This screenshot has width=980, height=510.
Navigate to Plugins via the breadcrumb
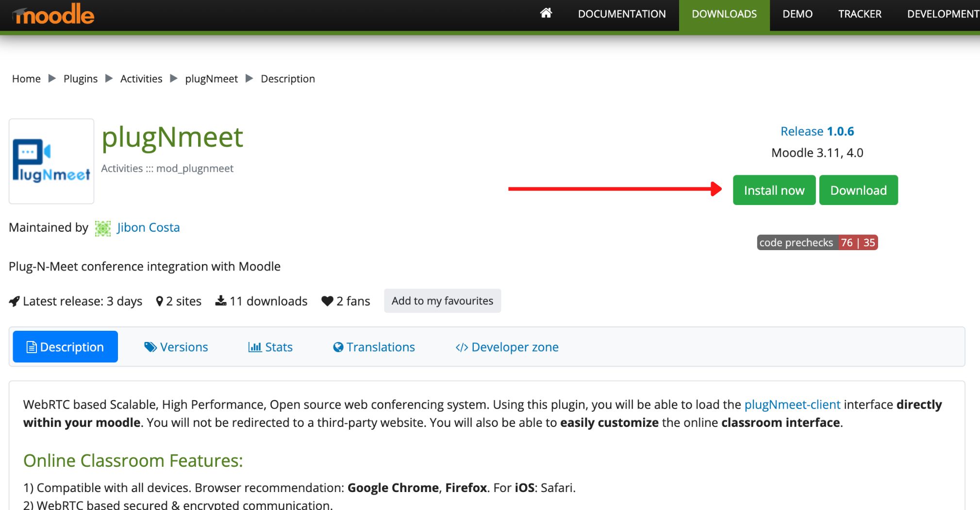coord(81,78)
